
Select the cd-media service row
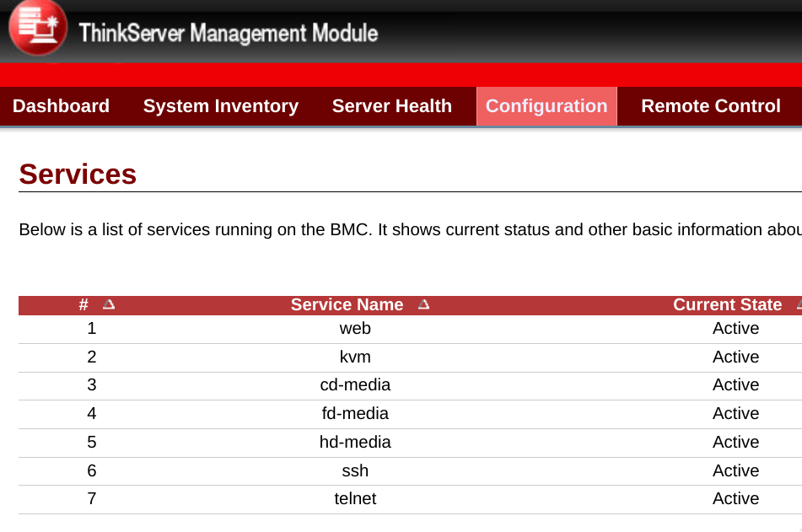(355, 385)
